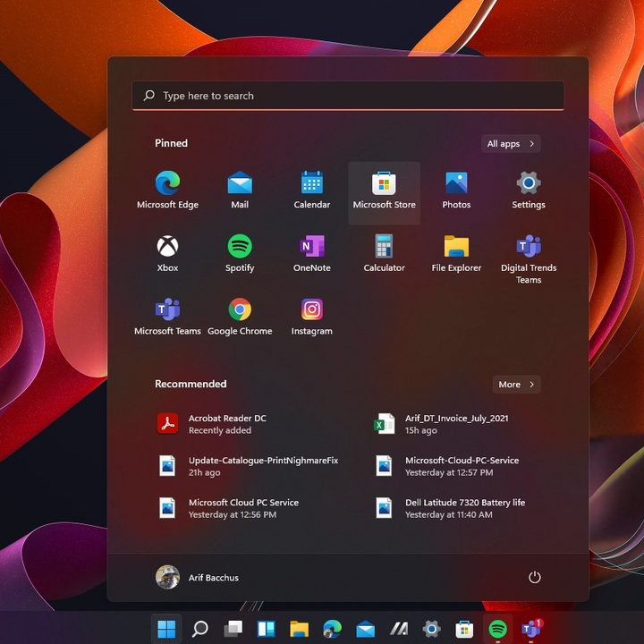
Task: Open Mail from the taskbar
Action: 365,629
